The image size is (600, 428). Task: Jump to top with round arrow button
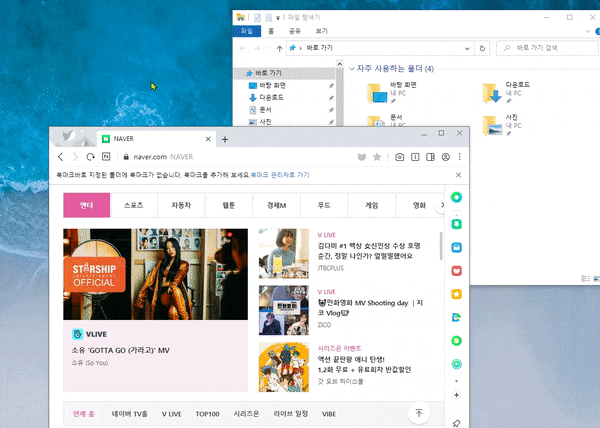(x=419, y=413)
